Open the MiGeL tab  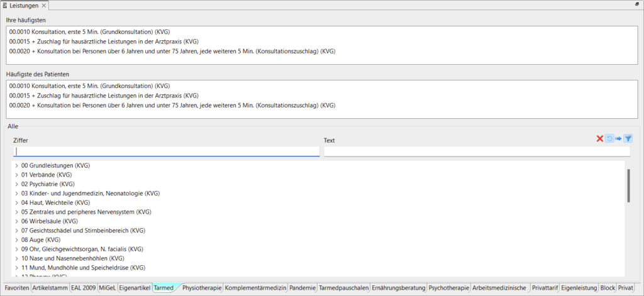107,288
